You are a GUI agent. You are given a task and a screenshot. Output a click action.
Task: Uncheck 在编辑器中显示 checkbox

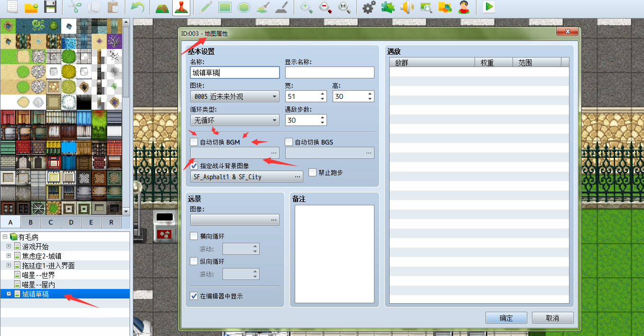pyautogui.click(x=194, y=296)
